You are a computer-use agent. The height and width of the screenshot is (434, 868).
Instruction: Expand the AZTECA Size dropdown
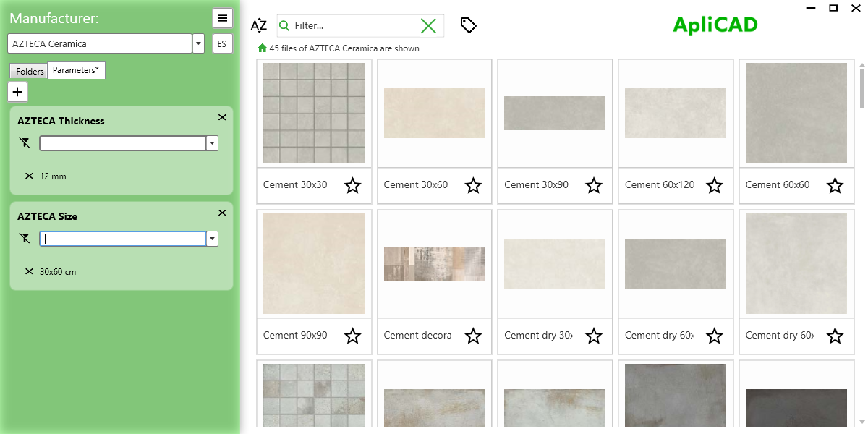click(x=211, y=238)
